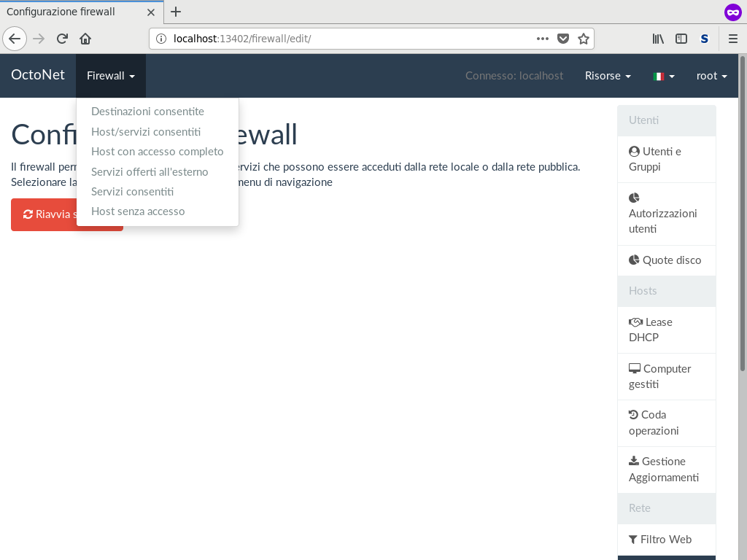This screenshot has height=560, width=747.
Task: Expand the root user dropdown
Action: [x=712, y=76]
